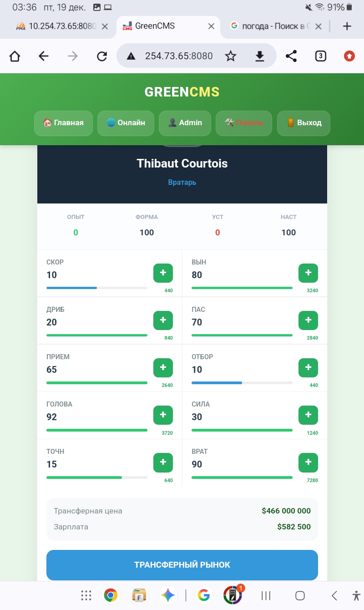Reload the page with the refresh icon

click(x=102, y=56)
